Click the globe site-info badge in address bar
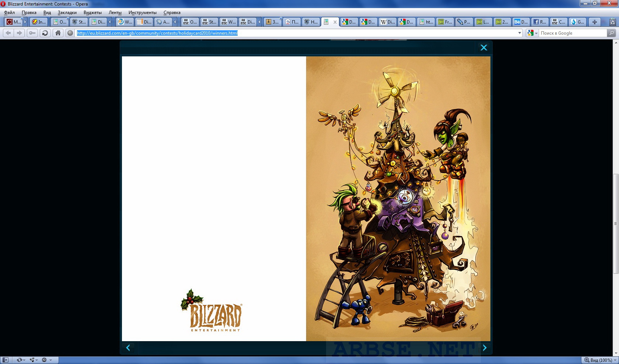619x364 pixels. pyautogui.click(x=70, y=33)
